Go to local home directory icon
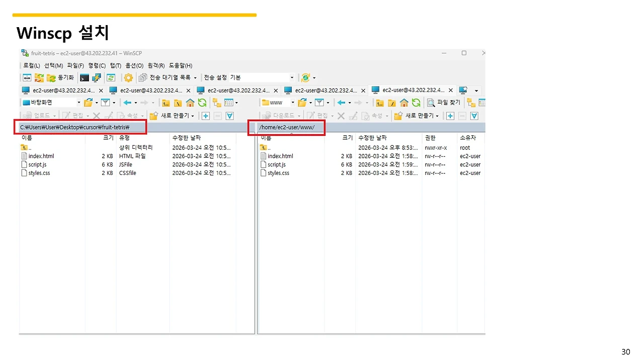This screenshot has height=362, width=644. click(x=190, y=103)
